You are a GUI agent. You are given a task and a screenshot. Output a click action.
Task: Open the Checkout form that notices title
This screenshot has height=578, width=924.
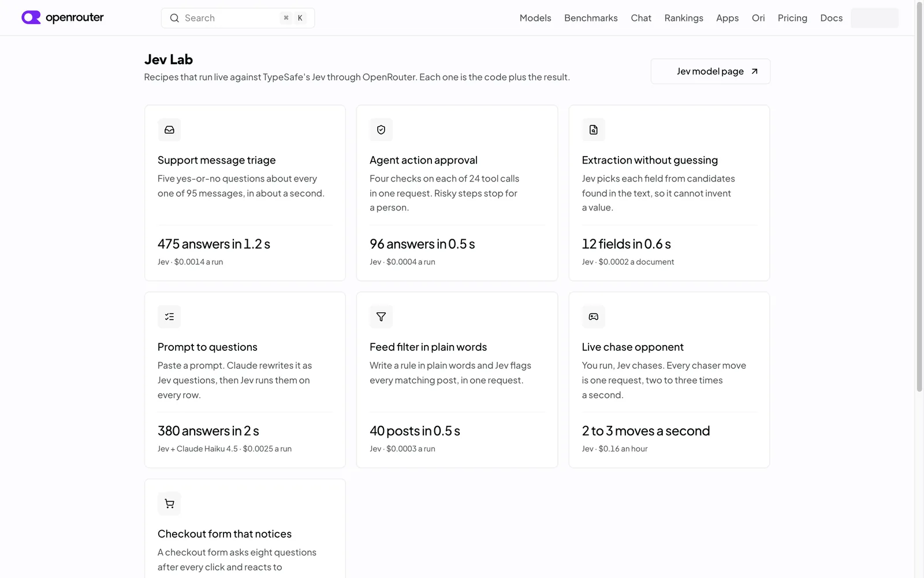click(x=225, y=534)
